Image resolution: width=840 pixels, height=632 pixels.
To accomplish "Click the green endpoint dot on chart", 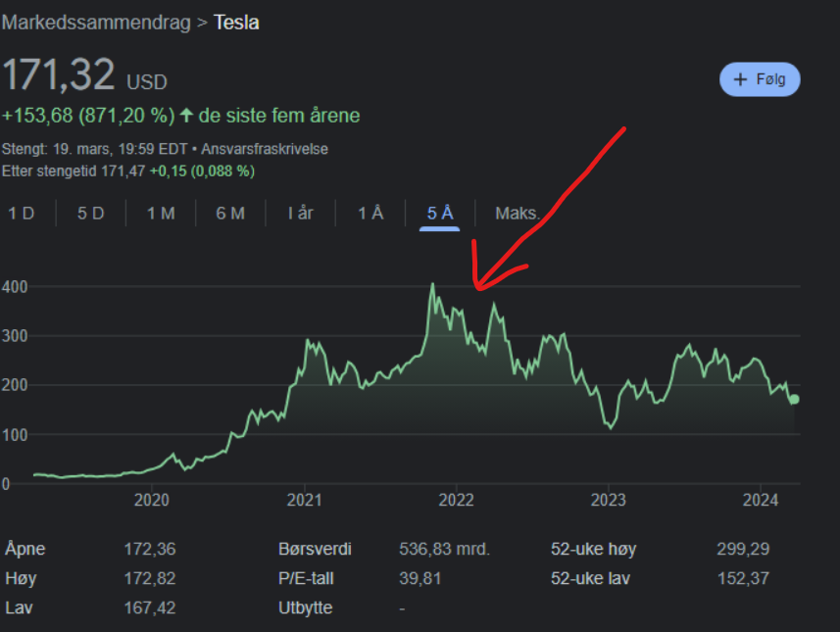I will (x=794, y=399).
